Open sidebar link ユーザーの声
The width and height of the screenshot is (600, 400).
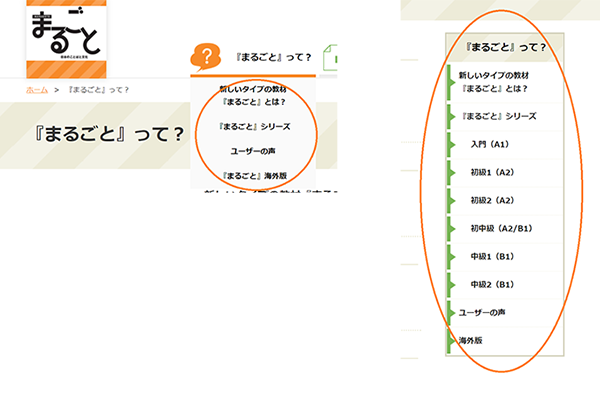[x=505, y=312]
